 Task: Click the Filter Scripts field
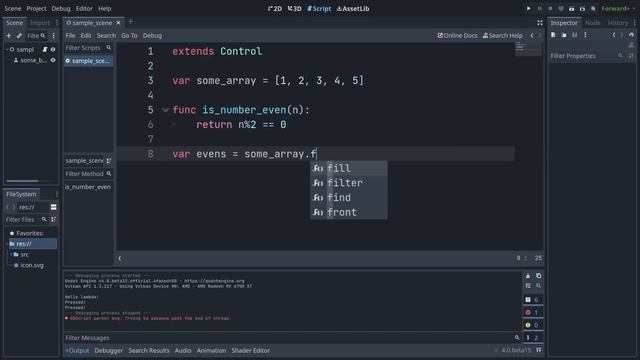pos(88,48)
